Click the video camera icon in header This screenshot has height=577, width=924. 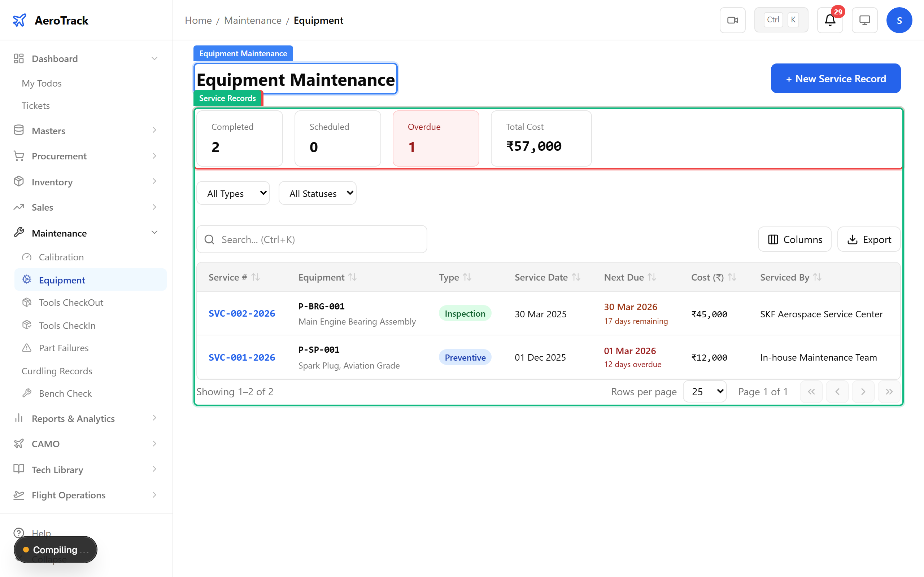[732, 20]
